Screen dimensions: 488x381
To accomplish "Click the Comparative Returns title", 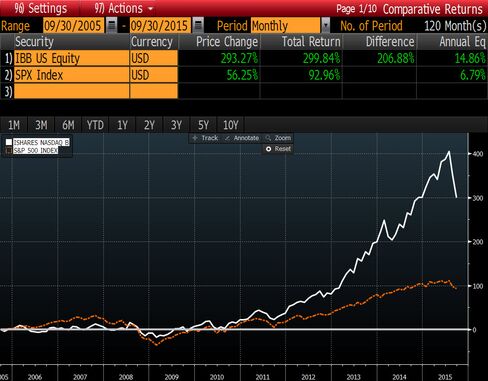I will coord(433,9).
